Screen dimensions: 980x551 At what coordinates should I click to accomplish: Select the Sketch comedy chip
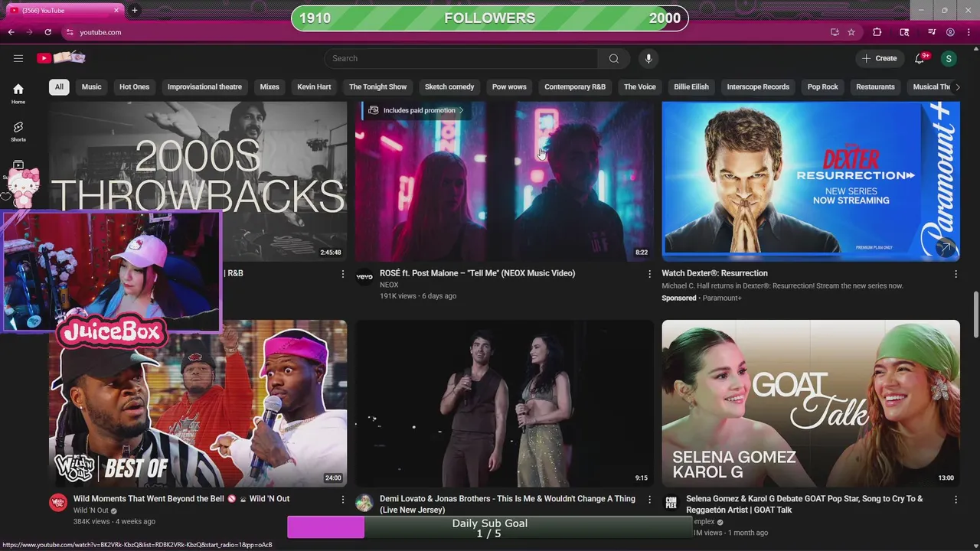pyautogui.click(x=449, y=86)
